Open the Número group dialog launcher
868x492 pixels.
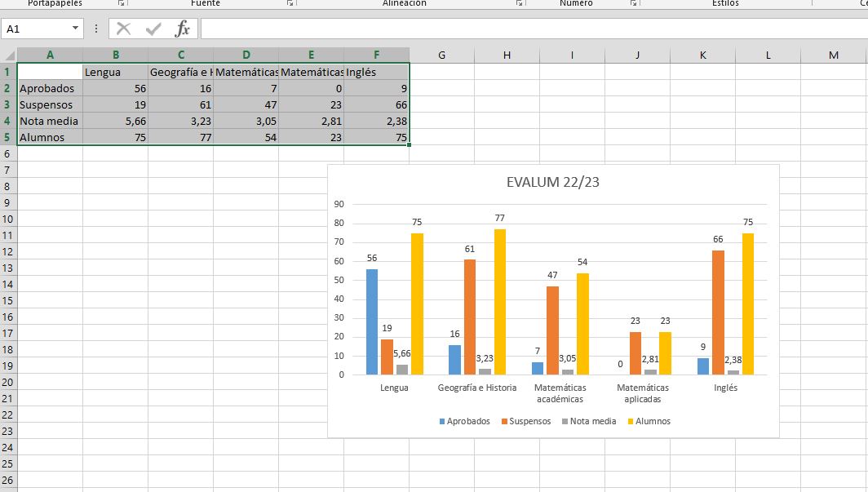pos(634,3)
